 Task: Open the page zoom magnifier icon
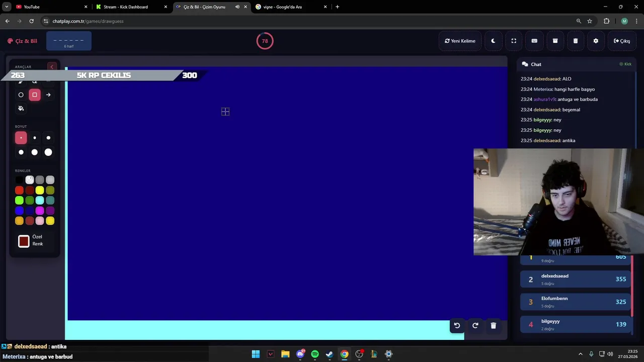[x=579, y=21]
